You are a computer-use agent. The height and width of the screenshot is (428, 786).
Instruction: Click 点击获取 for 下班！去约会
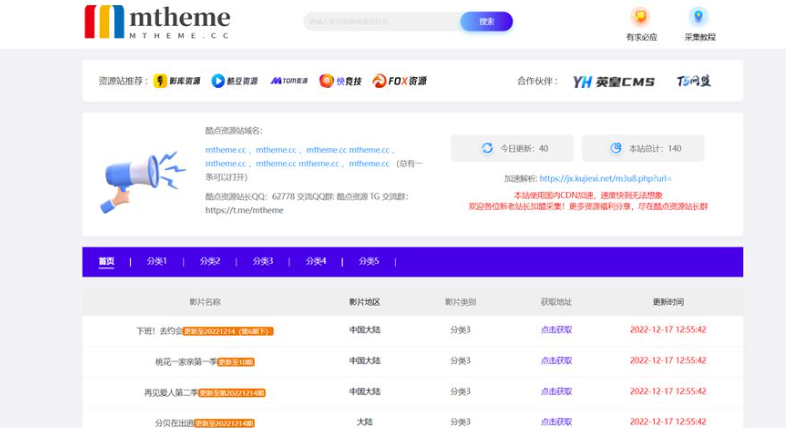click(556, 330)
